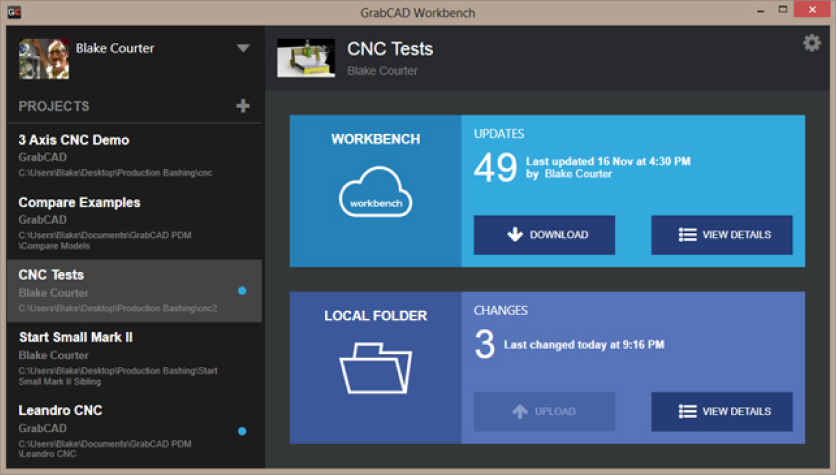Click the Workbench cloud icon
This screenshot has height=475, width=836.
pyautogui.click(x=375, y=192)
